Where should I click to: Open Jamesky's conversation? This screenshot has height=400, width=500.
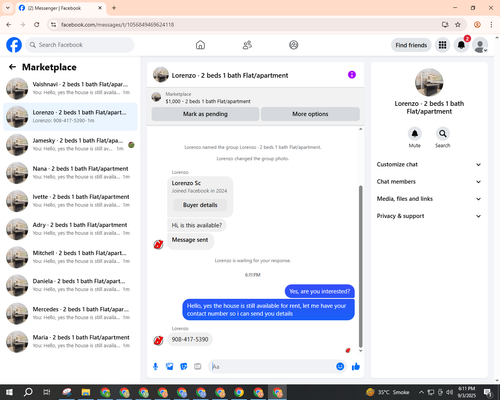(70, 145)
